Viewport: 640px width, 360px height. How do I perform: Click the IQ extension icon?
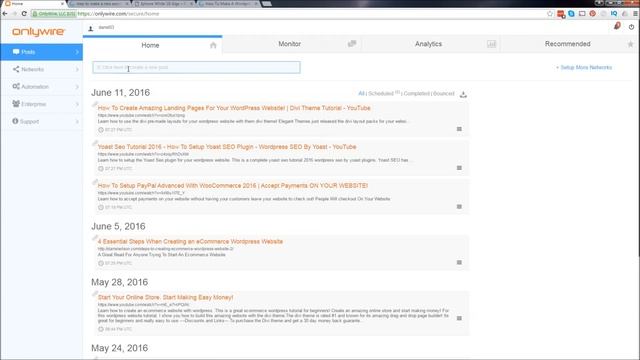pyautogui.click(x=614, y=13)
